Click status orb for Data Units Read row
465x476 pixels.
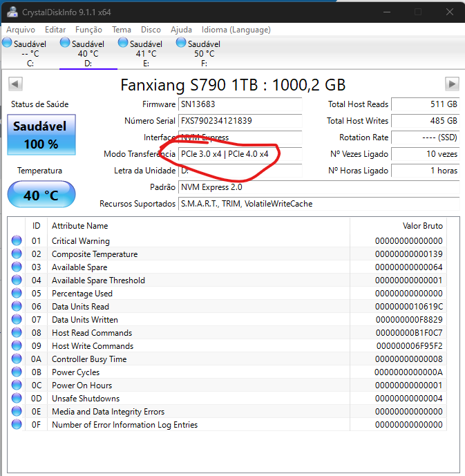(17, 306)
